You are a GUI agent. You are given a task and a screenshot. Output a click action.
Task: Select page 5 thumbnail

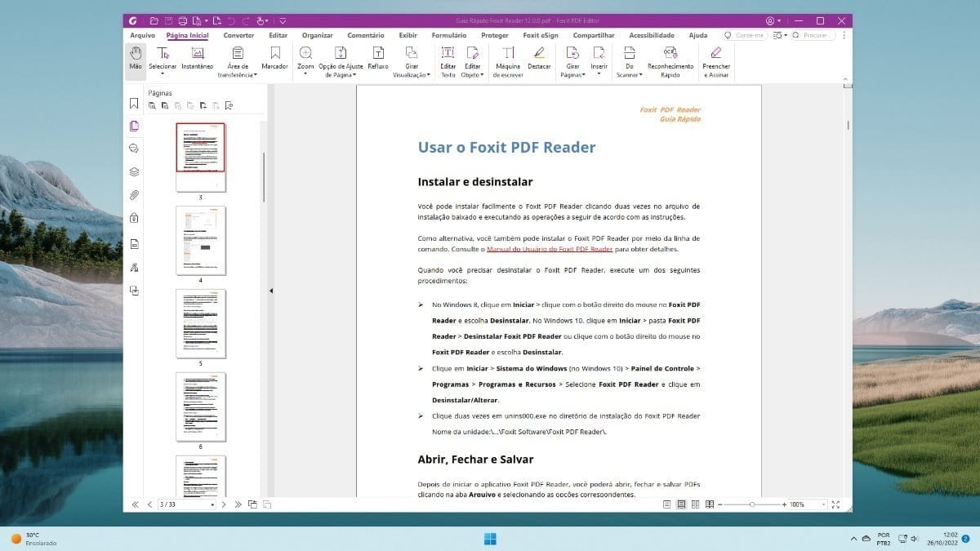click(201, 324)
